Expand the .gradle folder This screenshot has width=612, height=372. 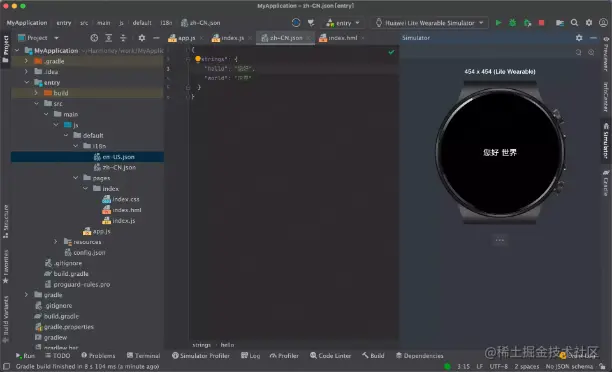[26, 61]
